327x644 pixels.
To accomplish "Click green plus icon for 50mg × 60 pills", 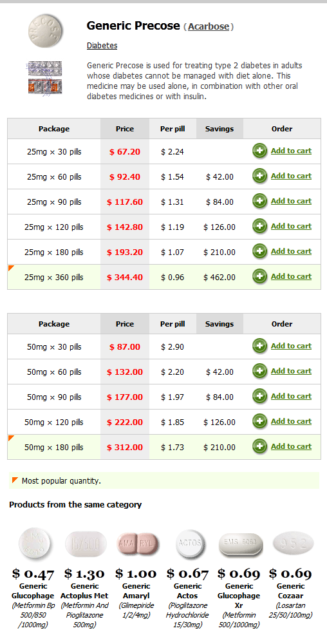I will pyautogui.click(x=259, y=372).
